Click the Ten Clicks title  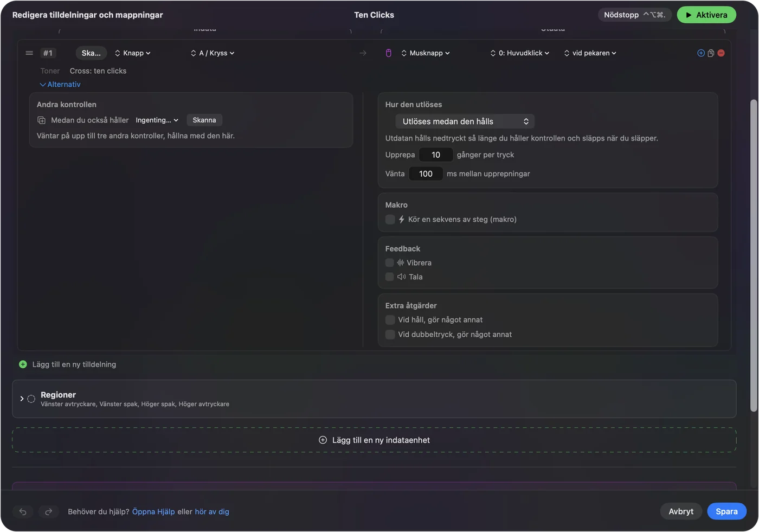pos(374,15)
